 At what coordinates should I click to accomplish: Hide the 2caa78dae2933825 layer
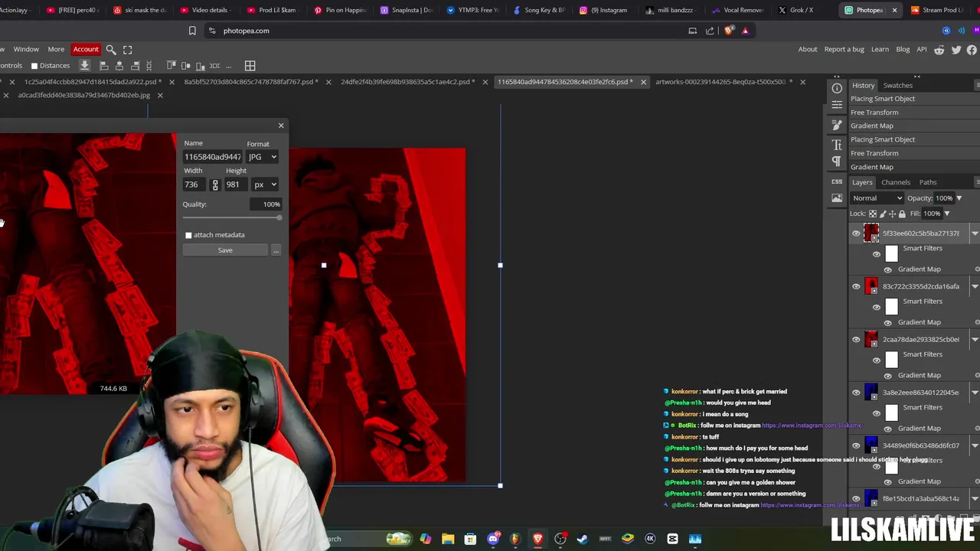856,339
